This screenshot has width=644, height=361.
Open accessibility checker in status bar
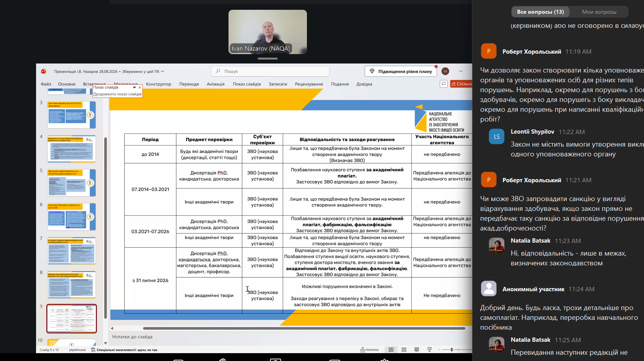[x=124, y=350]
